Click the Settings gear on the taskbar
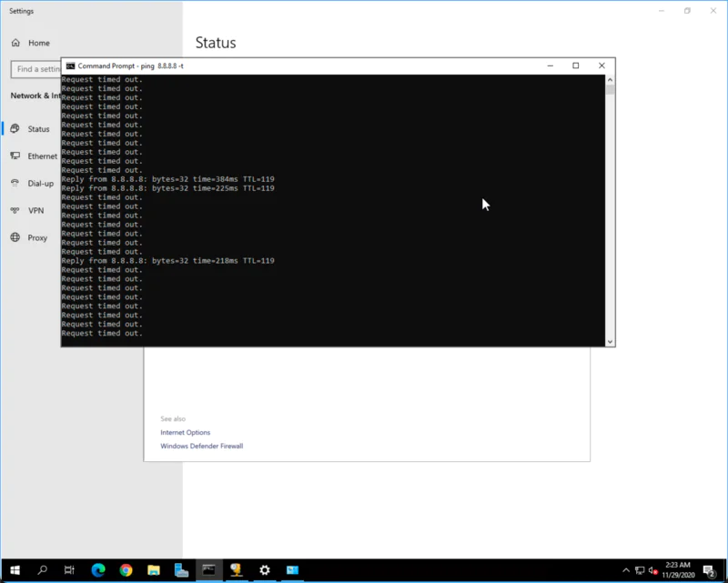Viewport: 728px width, 583px height. click(x=264, y=570)
